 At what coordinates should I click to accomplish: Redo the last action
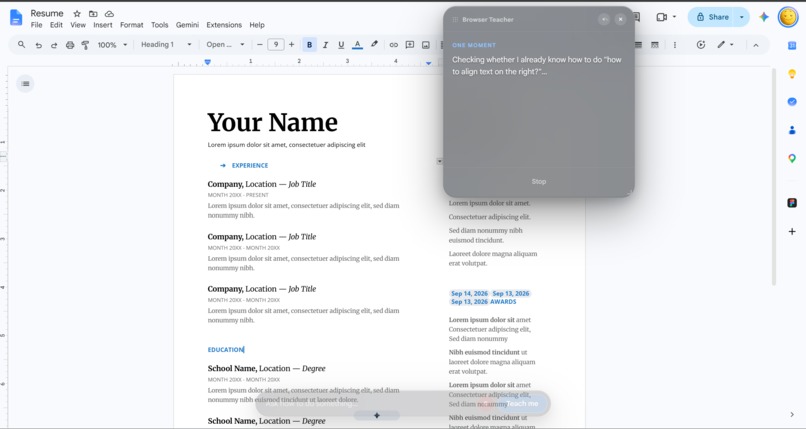pos(53,45)
